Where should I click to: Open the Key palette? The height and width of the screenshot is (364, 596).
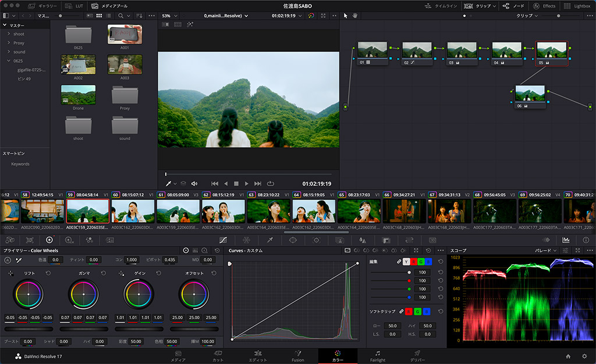coord(386,240)
